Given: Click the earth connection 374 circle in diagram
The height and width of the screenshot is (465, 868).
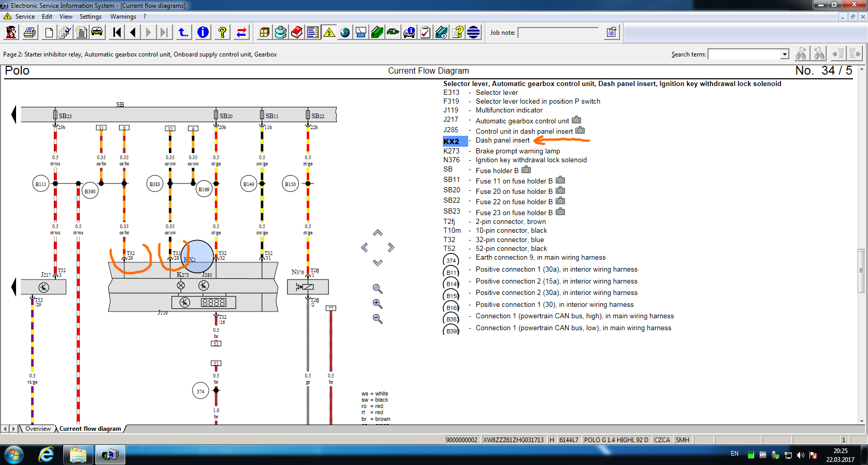Looking at the screenshot, I should point(200,391).
